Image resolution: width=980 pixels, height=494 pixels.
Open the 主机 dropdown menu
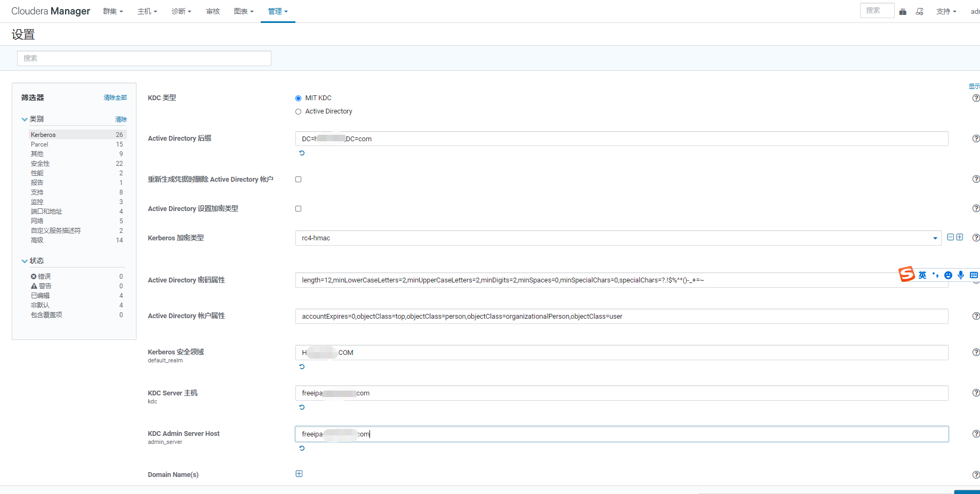pyautogui.click(x=147, y=11)
